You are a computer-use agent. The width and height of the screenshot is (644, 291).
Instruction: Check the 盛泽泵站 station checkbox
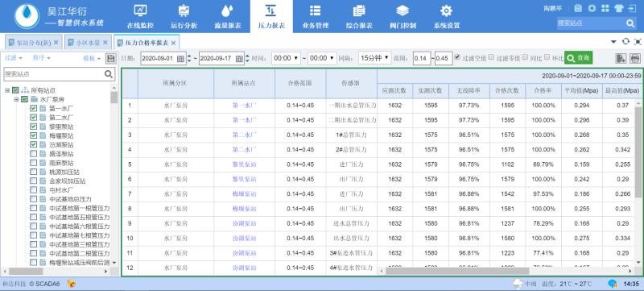coord(34,154)
